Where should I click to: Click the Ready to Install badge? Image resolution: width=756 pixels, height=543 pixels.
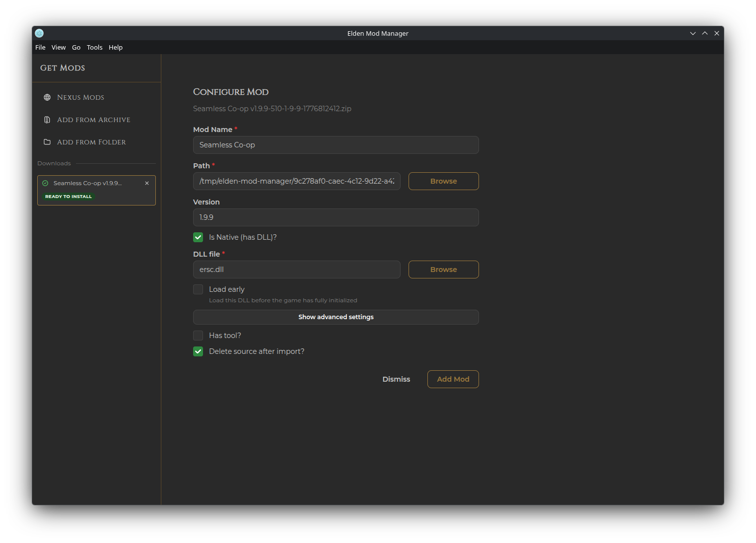point(69,197)
